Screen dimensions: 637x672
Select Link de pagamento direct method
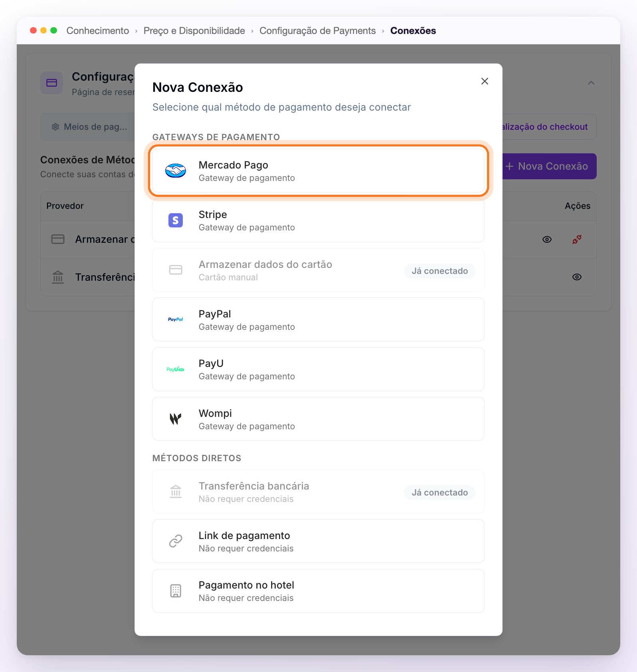[x=318, y=541]
